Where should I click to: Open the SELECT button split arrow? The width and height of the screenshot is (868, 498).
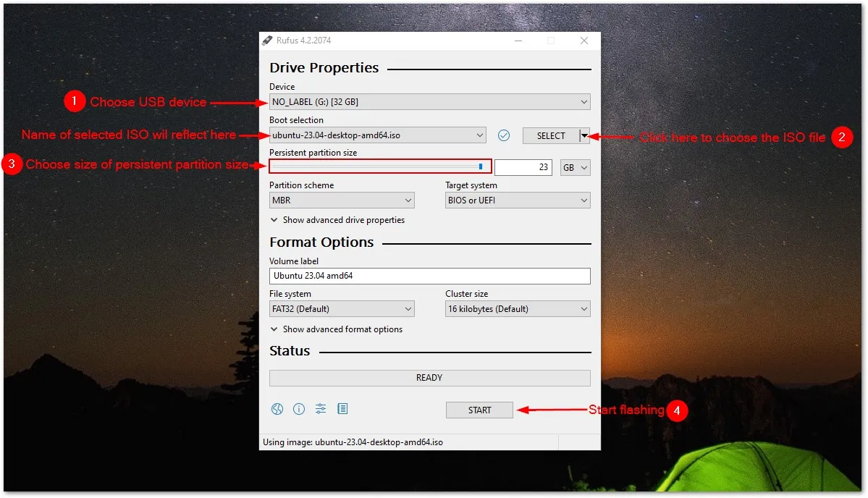click(x=584, y=135)
